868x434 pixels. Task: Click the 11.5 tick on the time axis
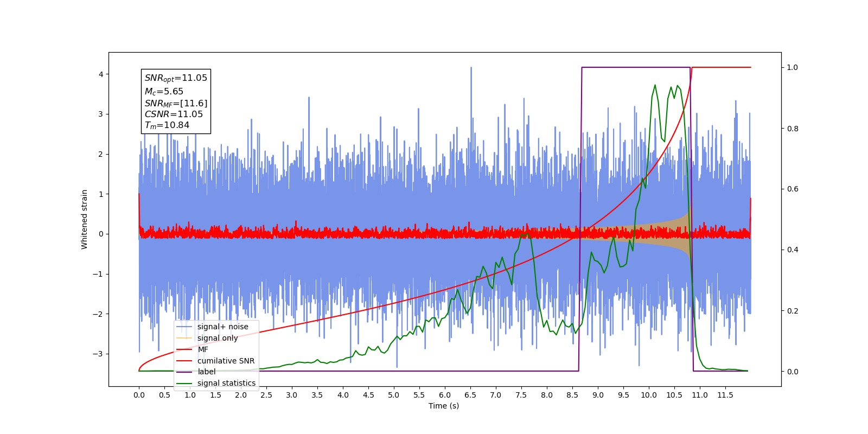click(725, 395)
